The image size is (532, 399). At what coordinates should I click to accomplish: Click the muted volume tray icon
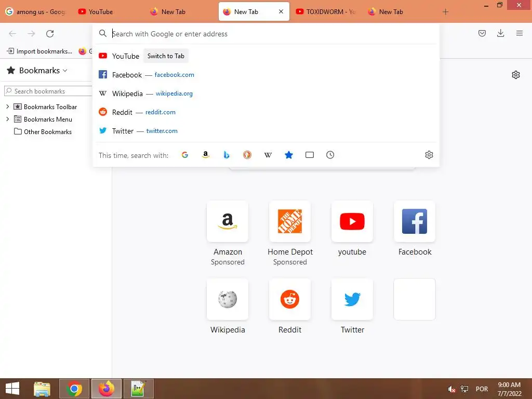click(x=451, y=389)
